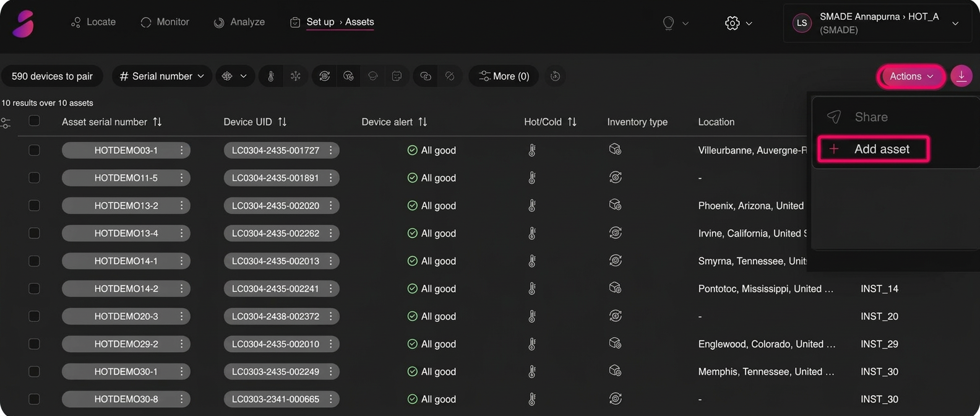The width and height of the screenshot is (980, 416).
Task: Expand the SMADE Annapurna account switcher
Action: pos(877,24)
